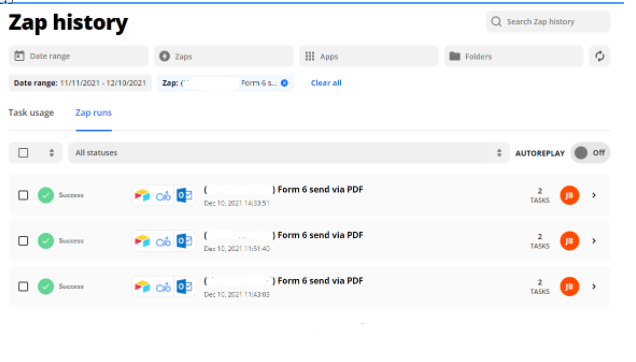The width and height of the screenshot is (636, 362).
Task: Click bike icon in 11:51:40 run
Action: point(163,242)
